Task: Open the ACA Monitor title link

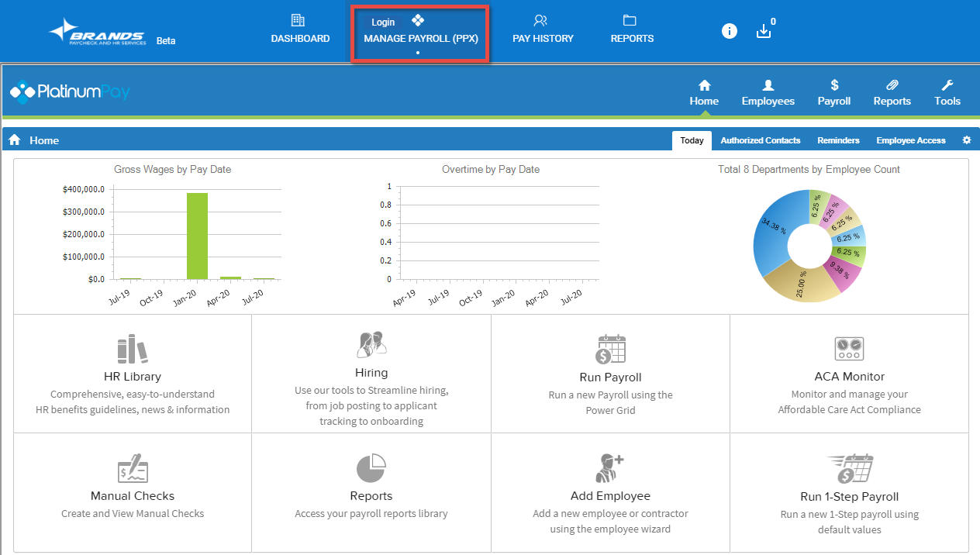Action: click(x=850, y=377)
